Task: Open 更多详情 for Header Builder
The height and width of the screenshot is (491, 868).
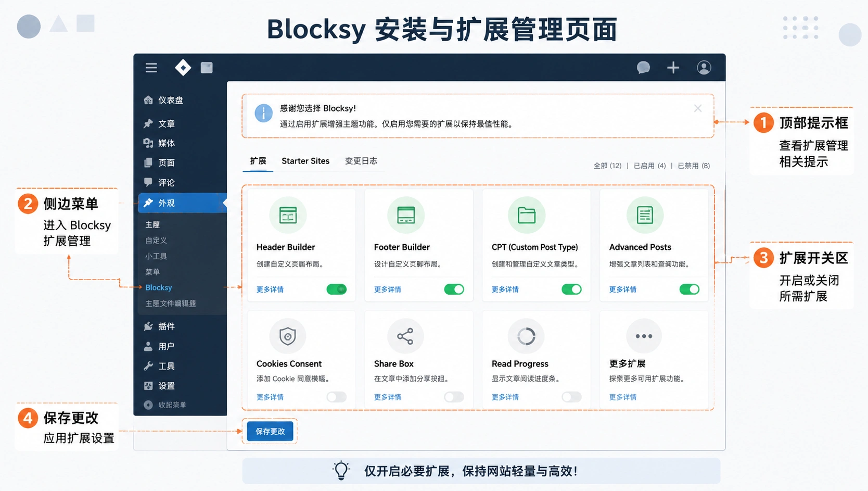Action: (270, 289)
